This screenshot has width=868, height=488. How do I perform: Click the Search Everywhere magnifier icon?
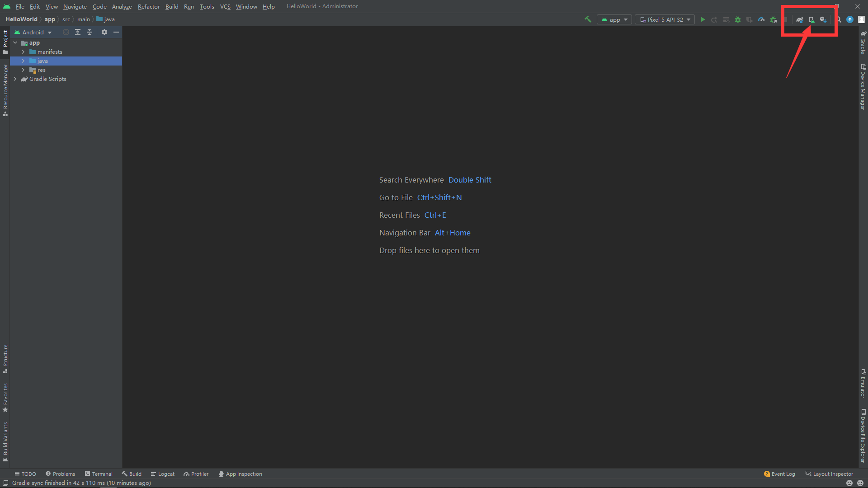pos(839,19)
